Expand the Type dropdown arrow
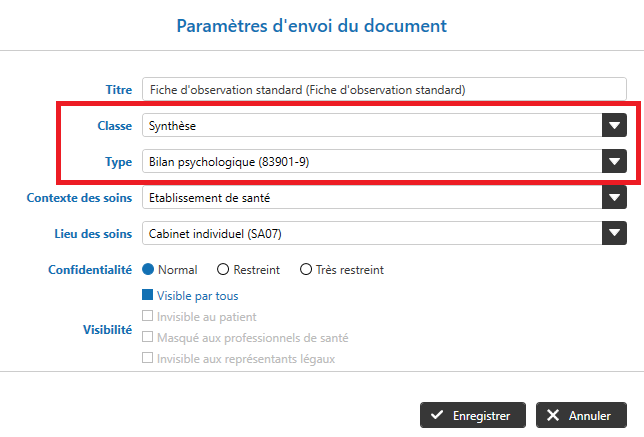 (614, 161)
